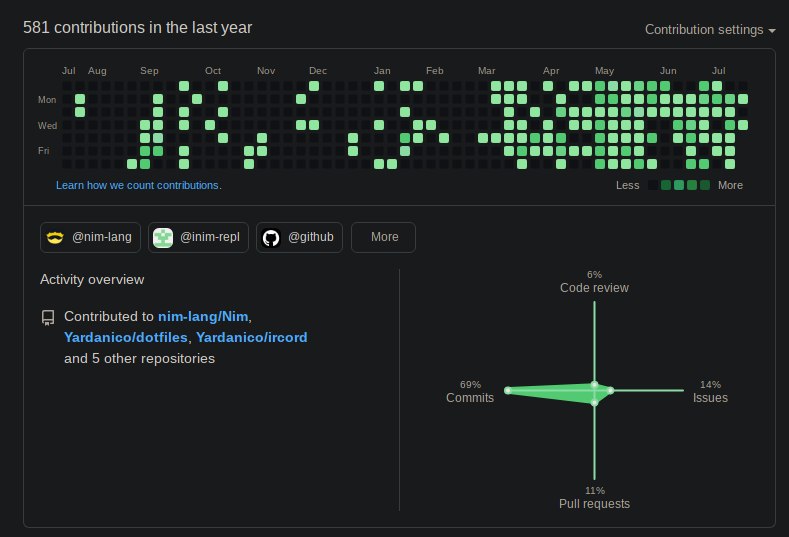Click the '581 contributions in the last year' heading
The height and width of the screenshot is (537, 789).
point(137,28)
